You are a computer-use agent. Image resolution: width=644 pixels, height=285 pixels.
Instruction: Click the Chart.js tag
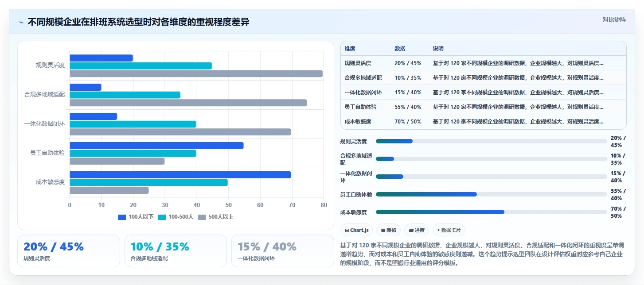point(356,230)
